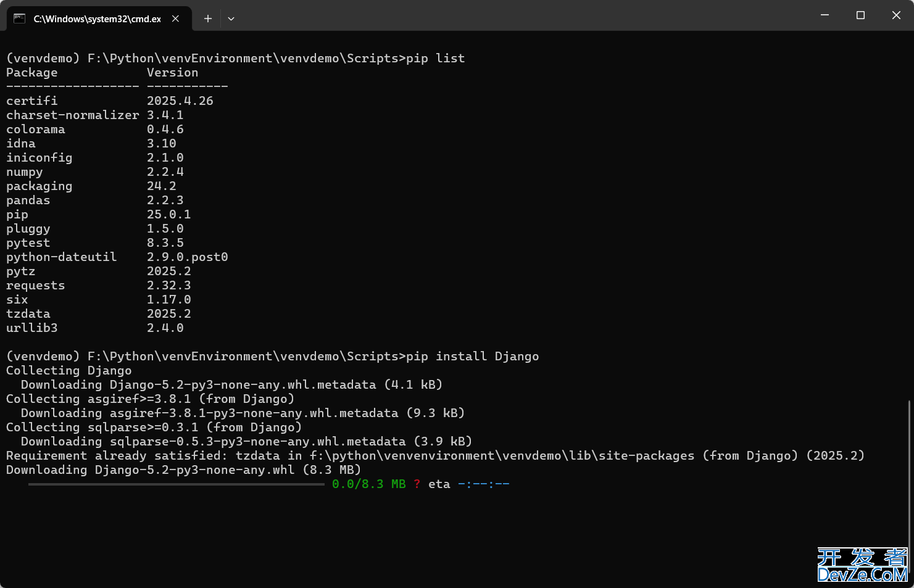Click the 'idna' package name
This screenshot has width=914, height=588.
21,143
